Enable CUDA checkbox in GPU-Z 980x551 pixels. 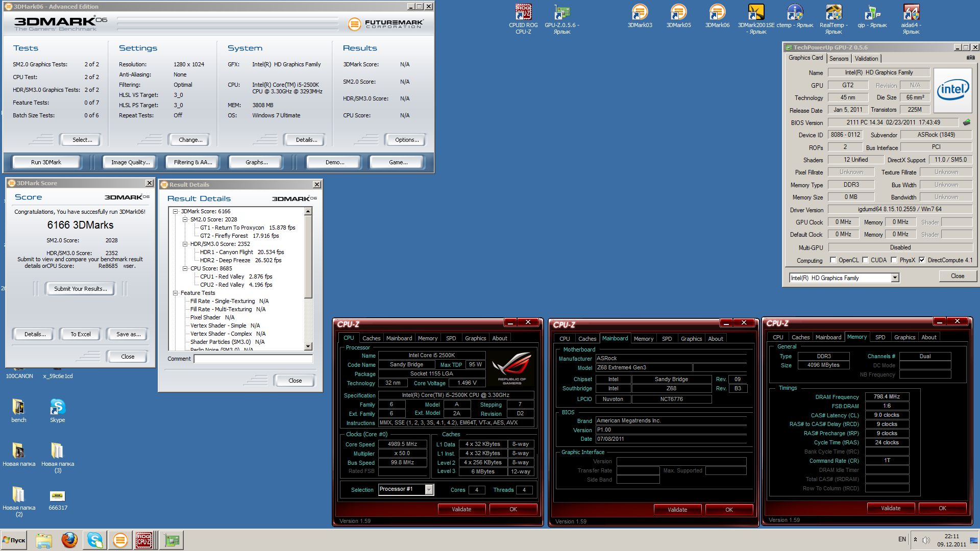[x=865, y=260]
